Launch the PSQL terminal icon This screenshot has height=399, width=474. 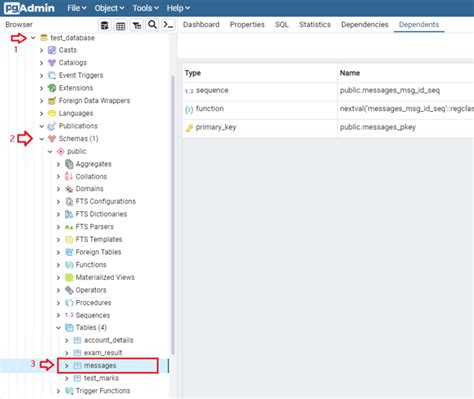pyautogui.click(x=168, y=25)
